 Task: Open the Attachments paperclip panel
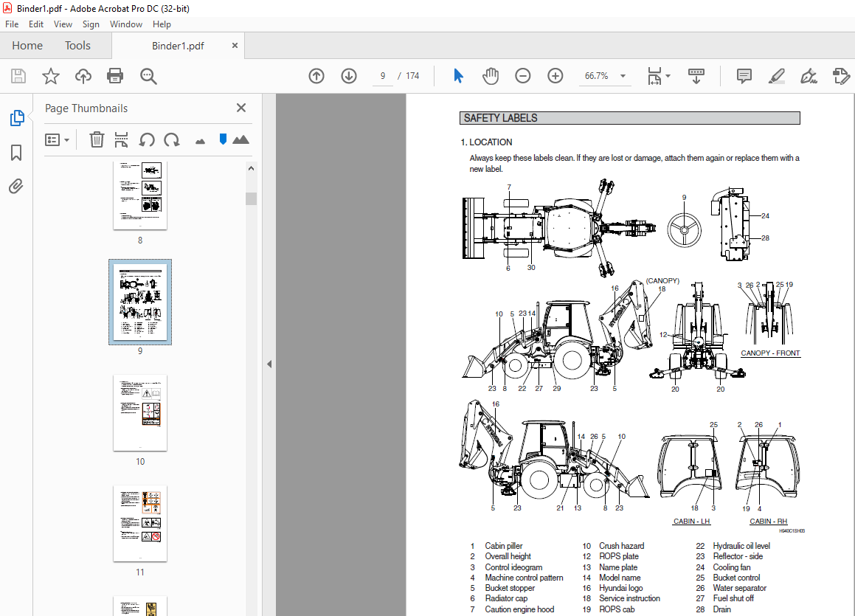point(16,187)
